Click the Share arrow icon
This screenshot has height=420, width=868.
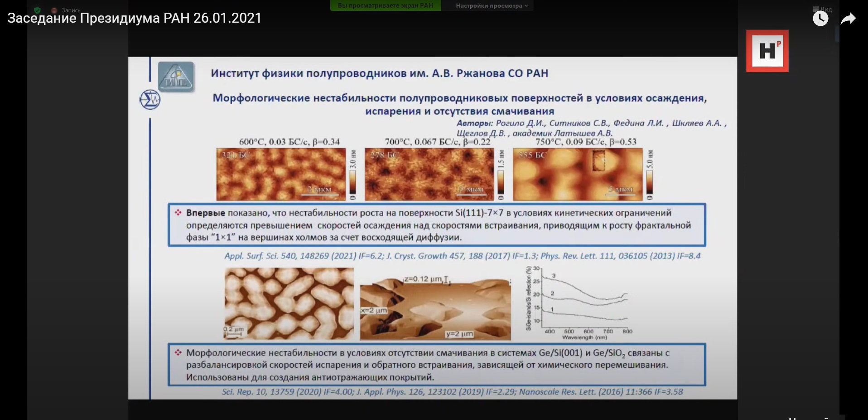[848, 19]
